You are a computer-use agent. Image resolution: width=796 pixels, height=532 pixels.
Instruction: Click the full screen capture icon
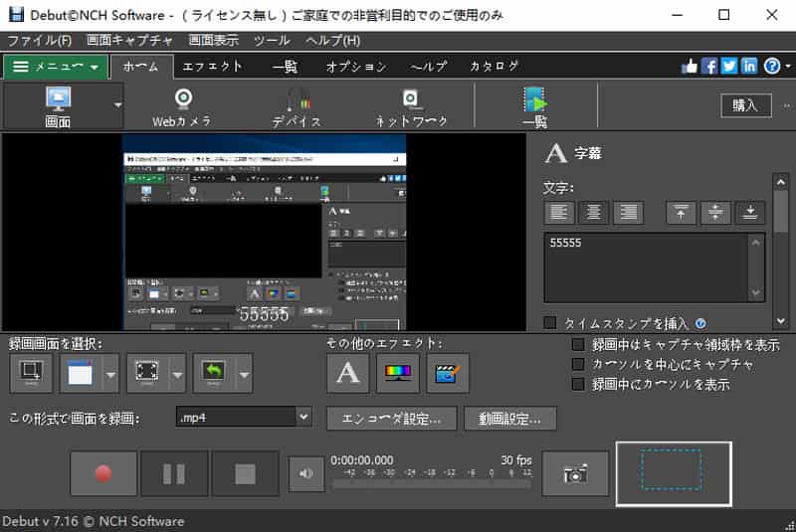click(x=147, y=374)
